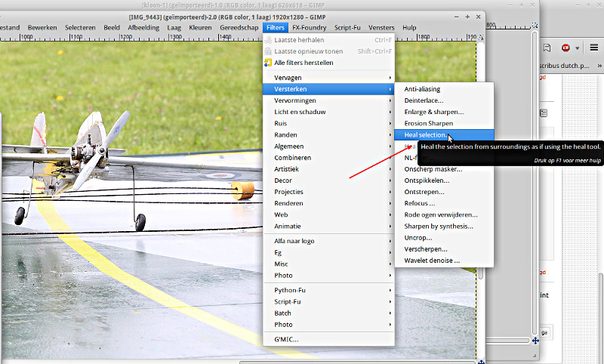This screenshot has width=604, height=364.
Task: Select the highlighted Versterken menu entry
Action: tap(328, 89)
